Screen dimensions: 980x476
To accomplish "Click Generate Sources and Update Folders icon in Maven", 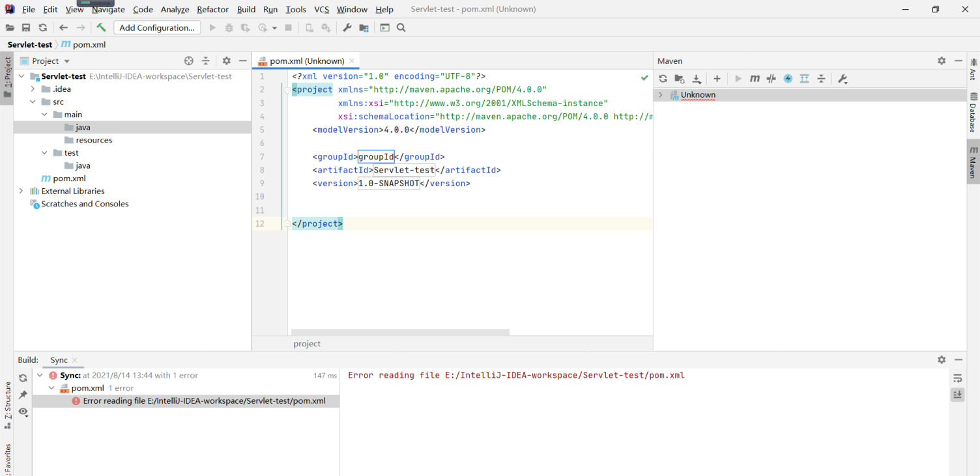I will pos(680,79).
